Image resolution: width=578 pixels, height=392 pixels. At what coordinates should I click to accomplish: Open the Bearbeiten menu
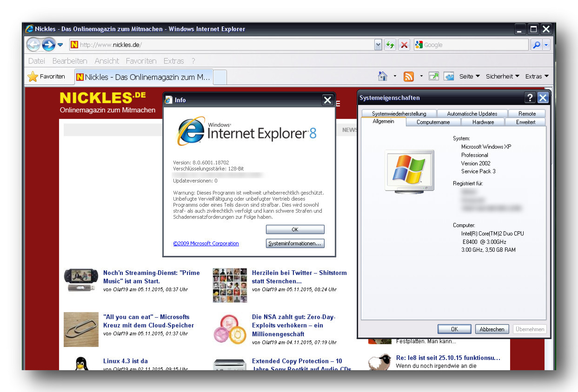click(70, 61)
